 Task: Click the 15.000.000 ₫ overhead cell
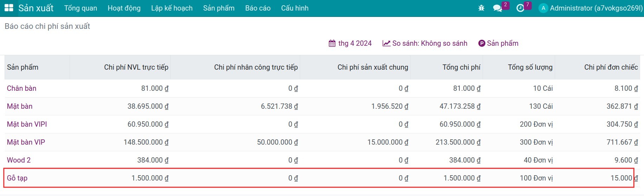(x=388, y=142)
